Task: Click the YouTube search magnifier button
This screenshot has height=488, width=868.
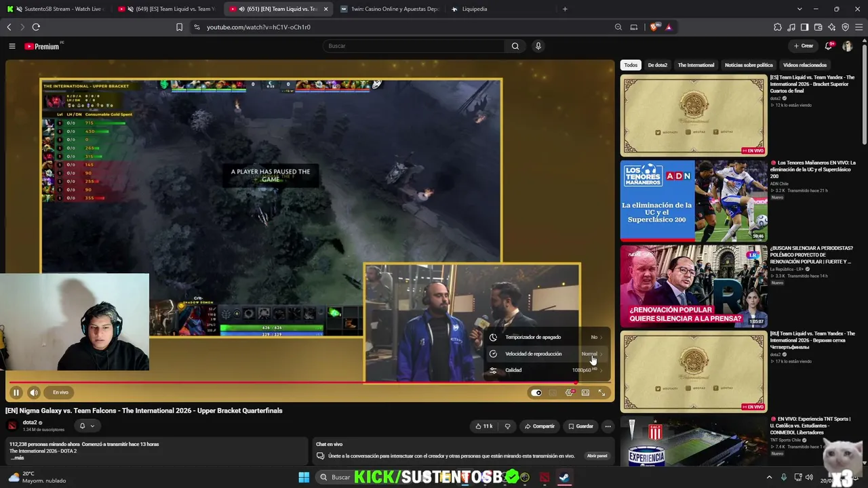Action: click(515, 46)
